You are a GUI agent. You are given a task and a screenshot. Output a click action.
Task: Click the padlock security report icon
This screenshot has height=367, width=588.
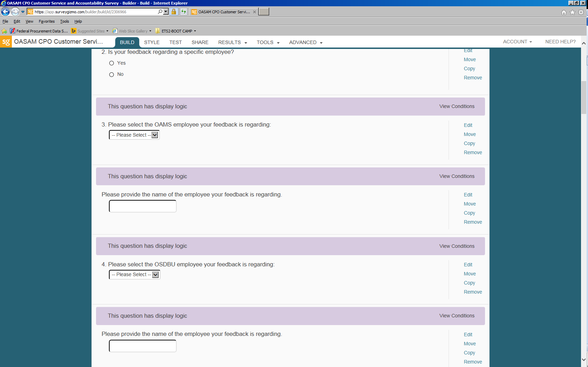(174, 12)
